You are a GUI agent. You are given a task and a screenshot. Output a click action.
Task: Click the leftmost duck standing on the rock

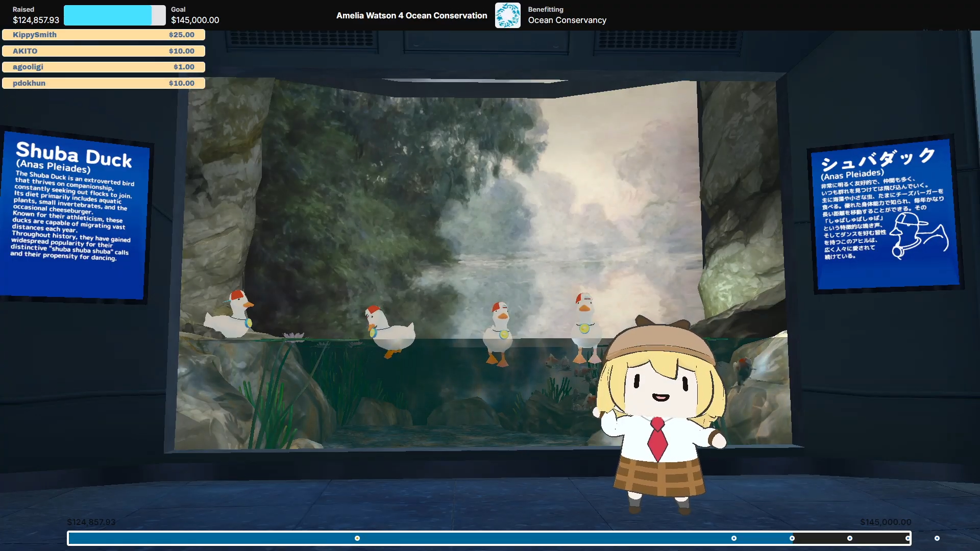click(x=229, y=315)
